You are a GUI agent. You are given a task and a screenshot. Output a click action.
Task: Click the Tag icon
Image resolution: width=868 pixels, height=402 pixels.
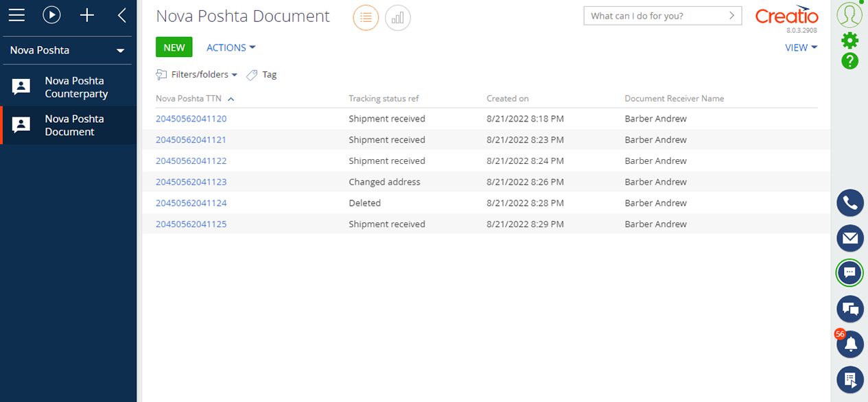tap(252, 74)
